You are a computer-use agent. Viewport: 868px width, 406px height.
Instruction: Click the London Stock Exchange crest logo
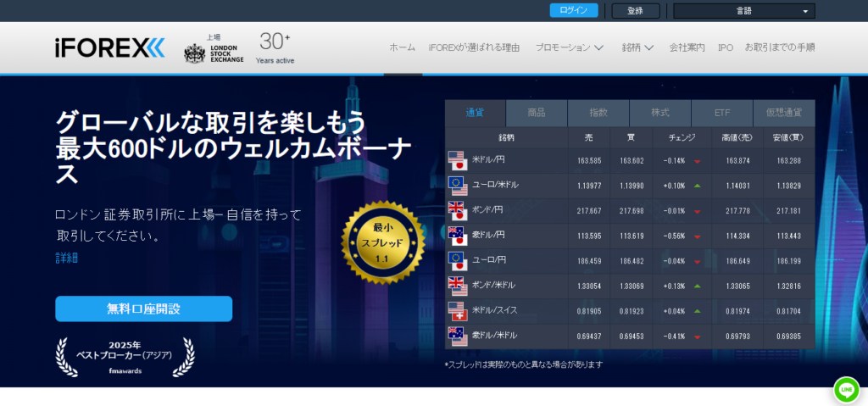194,53
